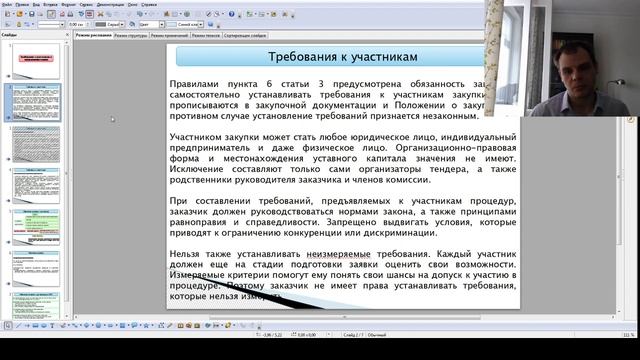Open the area fill type dropdown

pos(162,24)
